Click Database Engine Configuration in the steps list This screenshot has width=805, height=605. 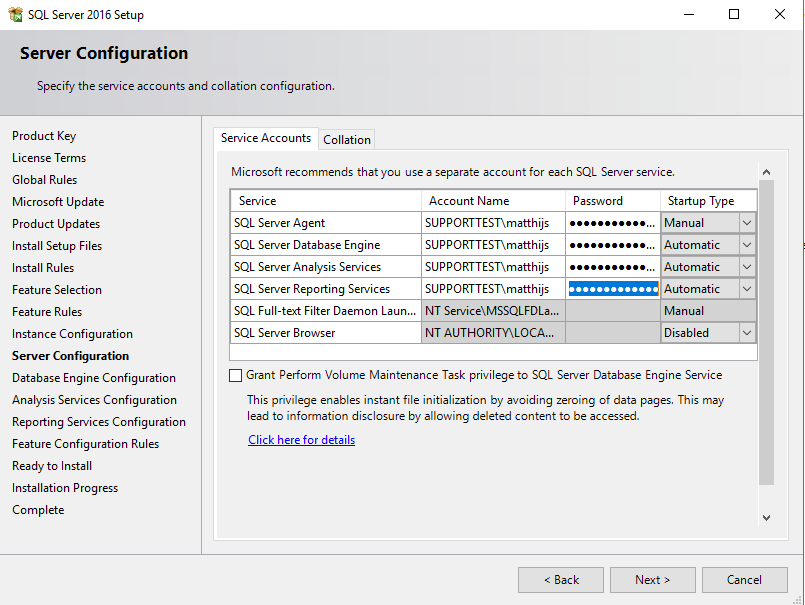(x=94, y=378)
